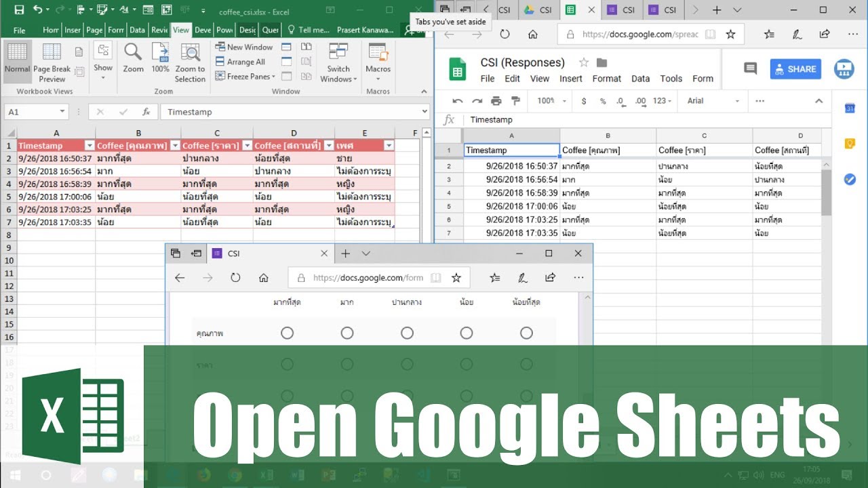
Task: Open the Format menu in Google Sheets
Action: click(x=607, y=79)
